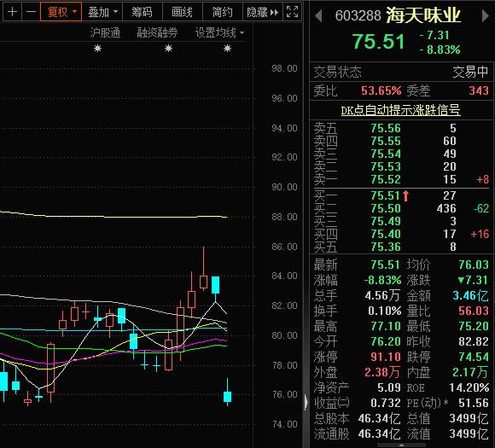Click the 总值 value 3499亿
Viewport: 495px width, 448px height.
[469, 419]
